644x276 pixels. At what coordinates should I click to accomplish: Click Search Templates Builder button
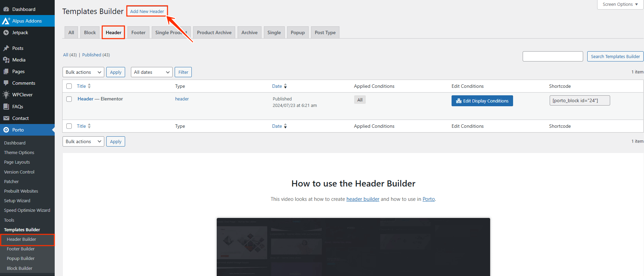[615, 56]
